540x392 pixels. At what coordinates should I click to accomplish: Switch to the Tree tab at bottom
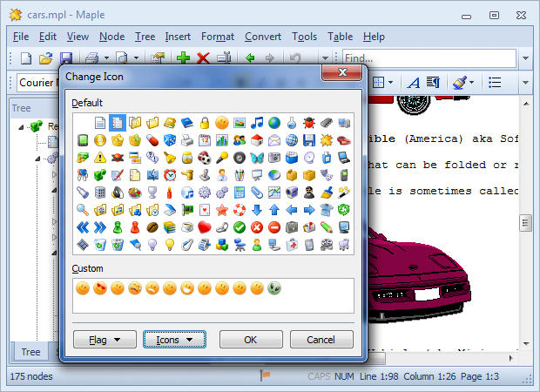30,352
